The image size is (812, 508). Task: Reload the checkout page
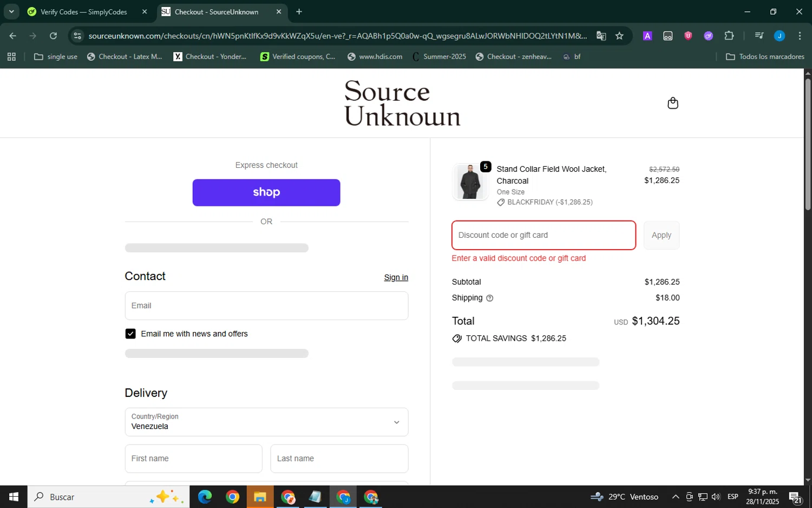pos(53,36)
